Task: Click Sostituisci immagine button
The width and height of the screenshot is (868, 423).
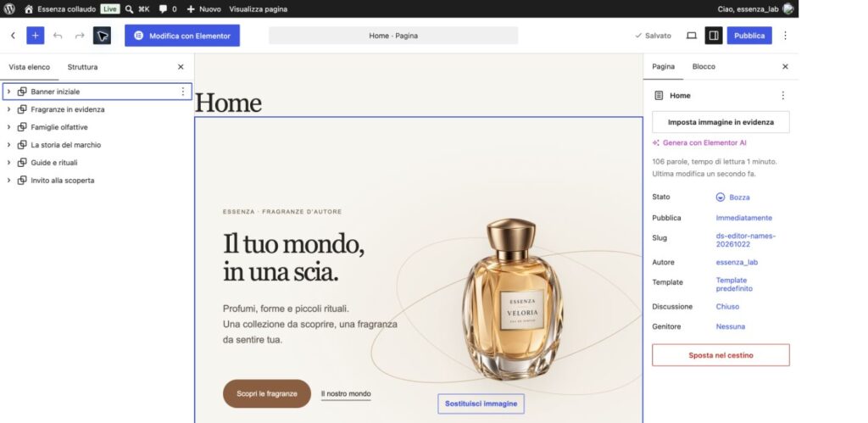Action: pyautogui.click(x=481, y=404)
